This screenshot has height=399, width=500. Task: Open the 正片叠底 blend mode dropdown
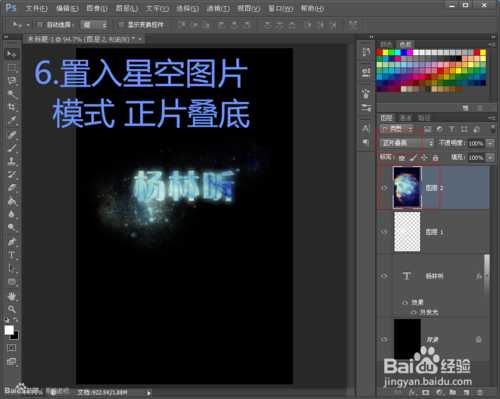(x=407, y=143)
